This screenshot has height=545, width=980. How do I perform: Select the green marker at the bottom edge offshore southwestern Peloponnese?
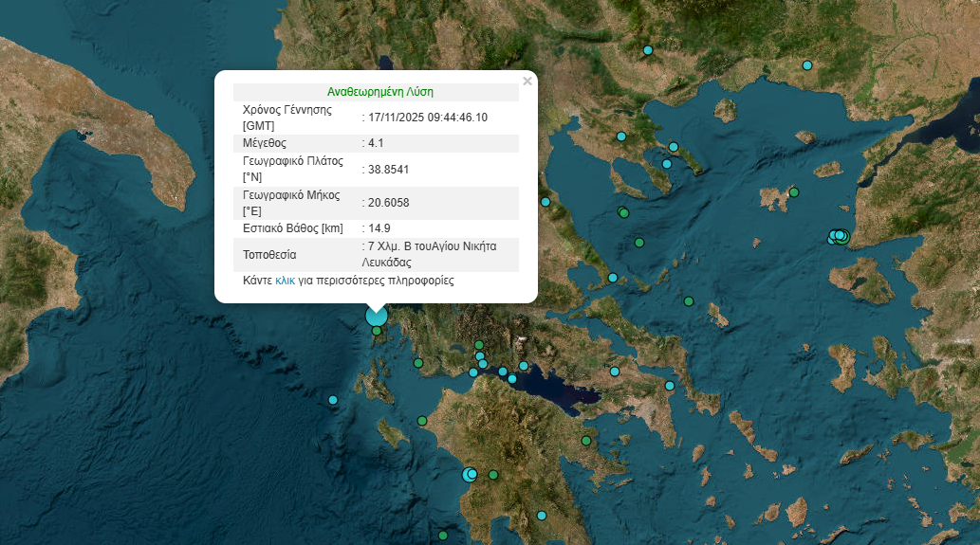[442, 536]
